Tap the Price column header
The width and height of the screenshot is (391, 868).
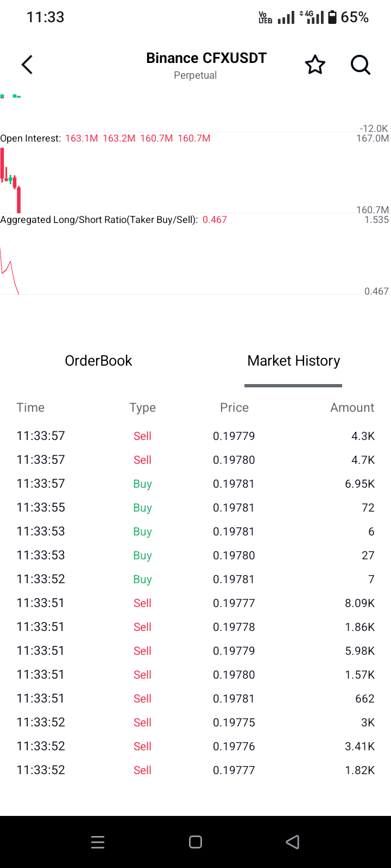click(234, 407)
